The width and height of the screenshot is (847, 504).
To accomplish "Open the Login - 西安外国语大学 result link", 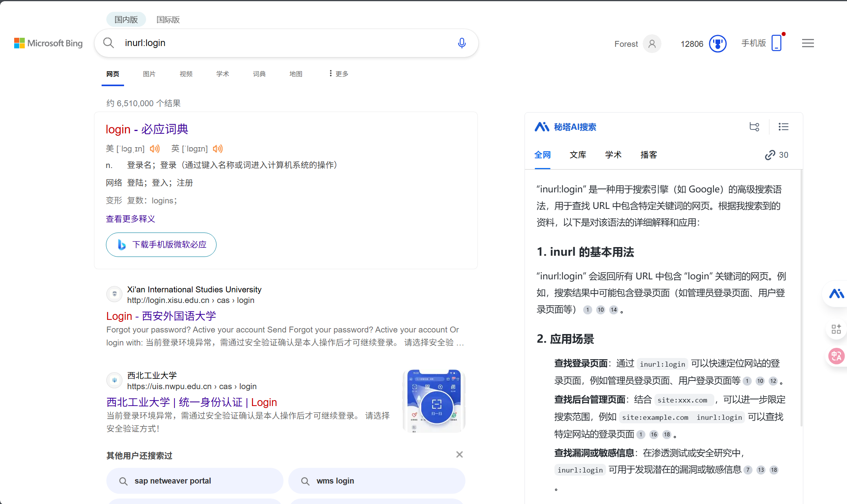I will (x=161, y=316).
